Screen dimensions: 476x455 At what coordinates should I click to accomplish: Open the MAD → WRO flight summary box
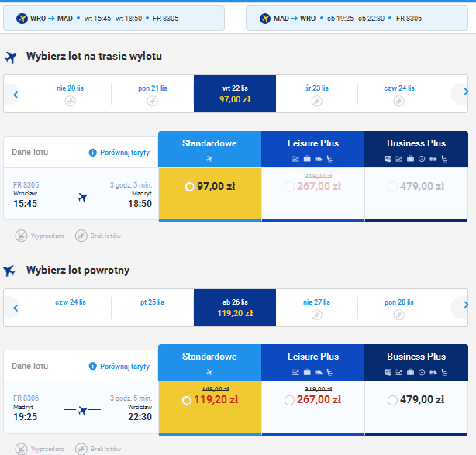tap(357, 18)
